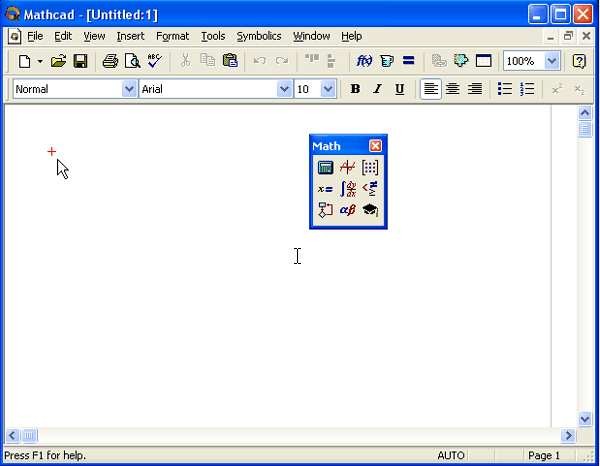Click the Cut scissors icon
Screen dimensions: 600x466
tap(185, 61)
